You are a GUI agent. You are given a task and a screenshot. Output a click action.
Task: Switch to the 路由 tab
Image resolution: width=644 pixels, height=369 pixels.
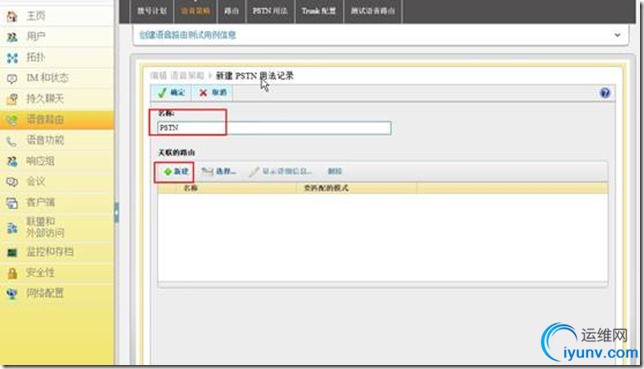coord(231,11)
